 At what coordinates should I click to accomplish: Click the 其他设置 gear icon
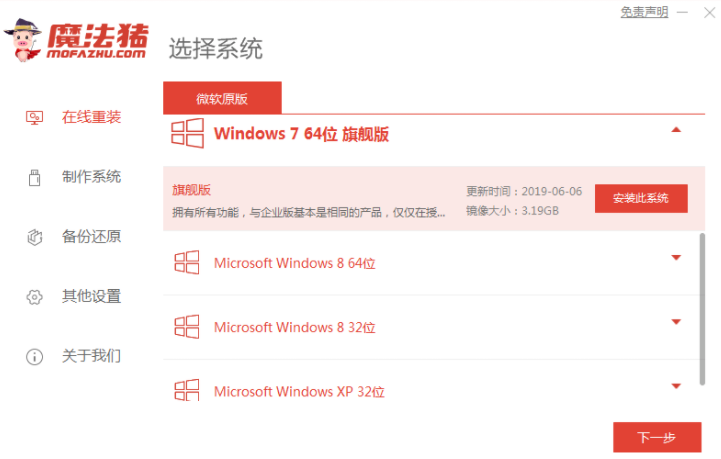coord(34,297)
